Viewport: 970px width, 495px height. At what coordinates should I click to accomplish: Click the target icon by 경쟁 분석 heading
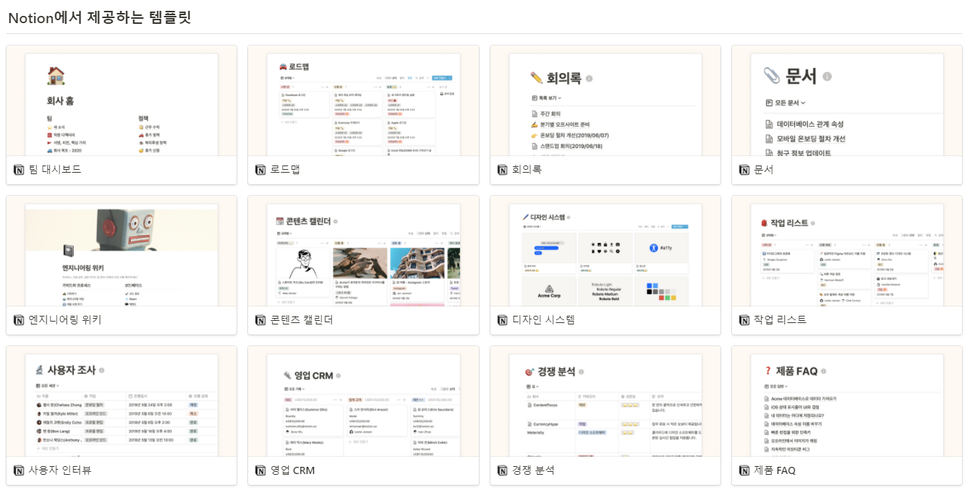tap(530, 372)
